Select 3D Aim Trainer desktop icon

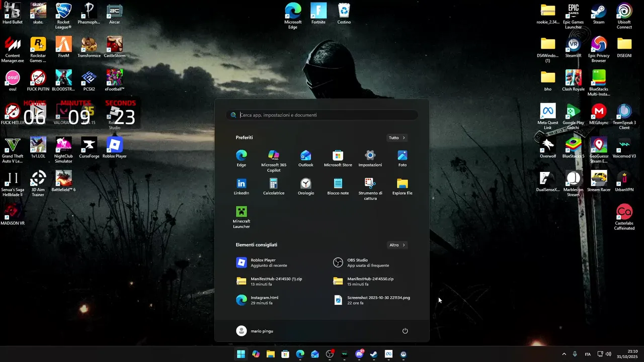tap(38, 184)
